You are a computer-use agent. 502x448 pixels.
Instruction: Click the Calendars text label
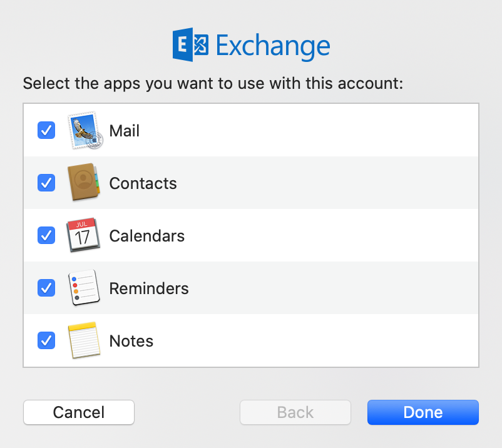[x=146, y=236]
